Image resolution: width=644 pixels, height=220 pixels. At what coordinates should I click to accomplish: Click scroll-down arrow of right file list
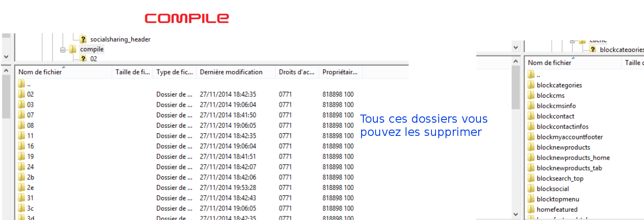(x=516, y=214)
